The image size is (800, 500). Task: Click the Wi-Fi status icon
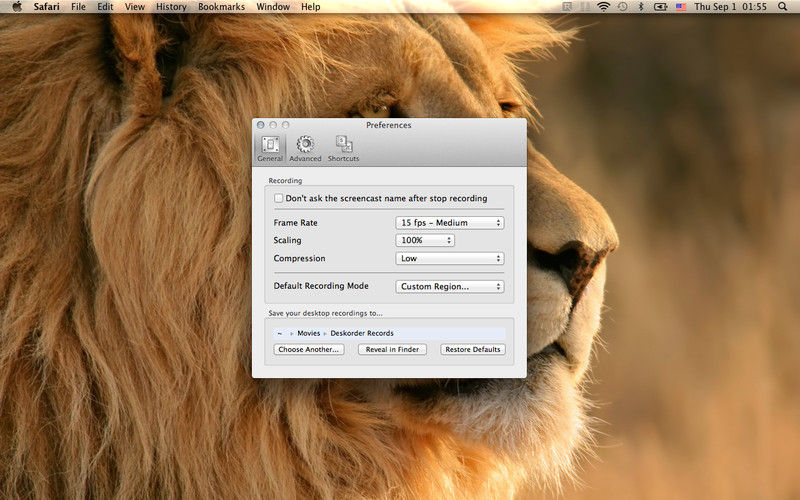pos(604,7)
